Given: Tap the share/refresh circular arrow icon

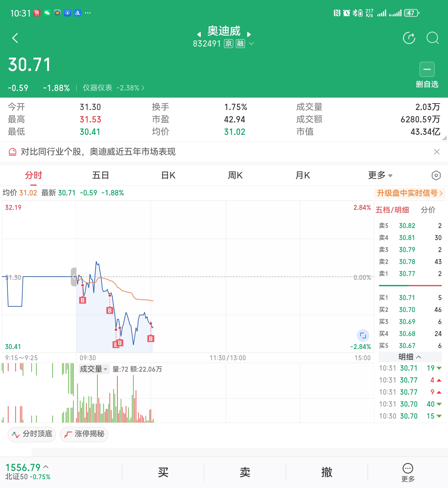Looking at the screenshot, I should click(409, 38).
